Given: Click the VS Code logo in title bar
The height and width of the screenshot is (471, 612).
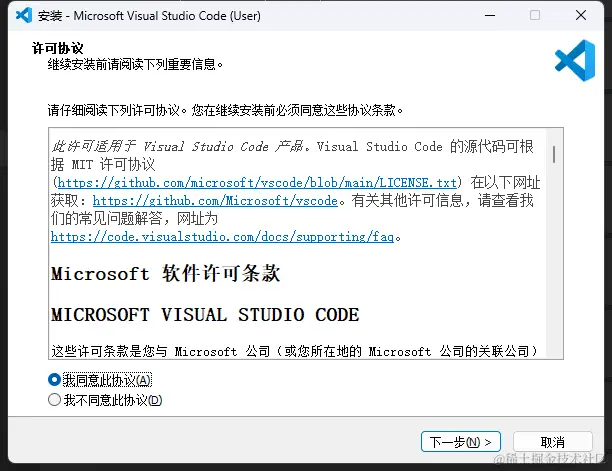Looking at the screenshot, I should pos(24,15).
